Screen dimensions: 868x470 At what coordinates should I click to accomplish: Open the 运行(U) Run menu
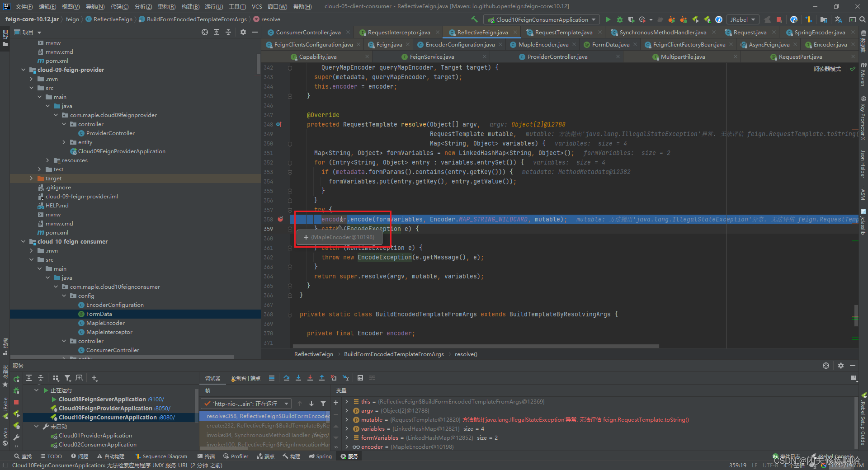pos(214,6)
